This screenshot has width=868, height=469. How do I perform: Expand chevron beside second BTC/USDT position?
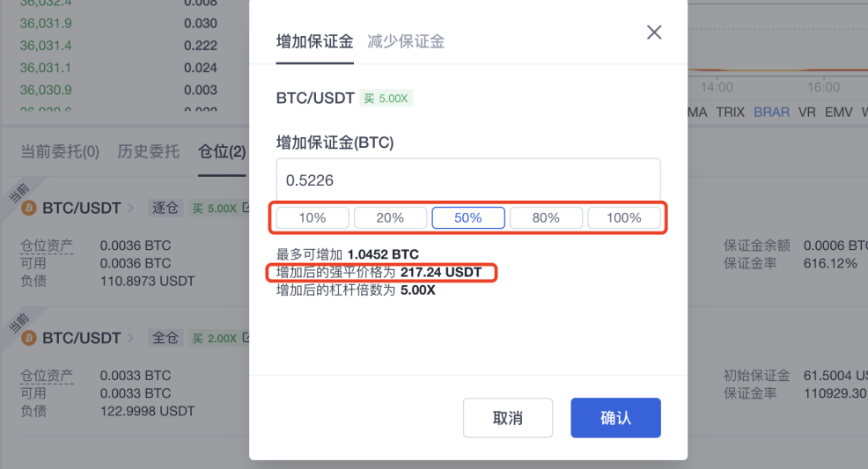pyautogui.click(x=131, y=338)
